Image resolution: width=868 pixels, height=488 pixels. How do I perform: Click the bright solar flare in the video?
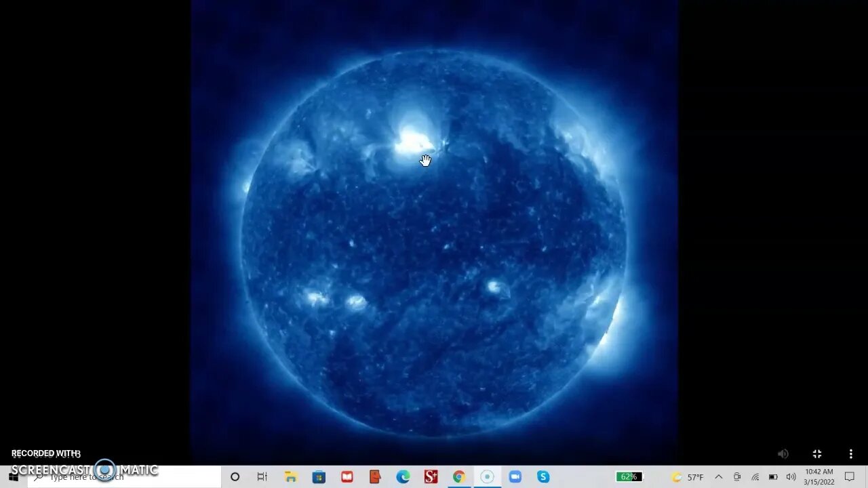414,141
